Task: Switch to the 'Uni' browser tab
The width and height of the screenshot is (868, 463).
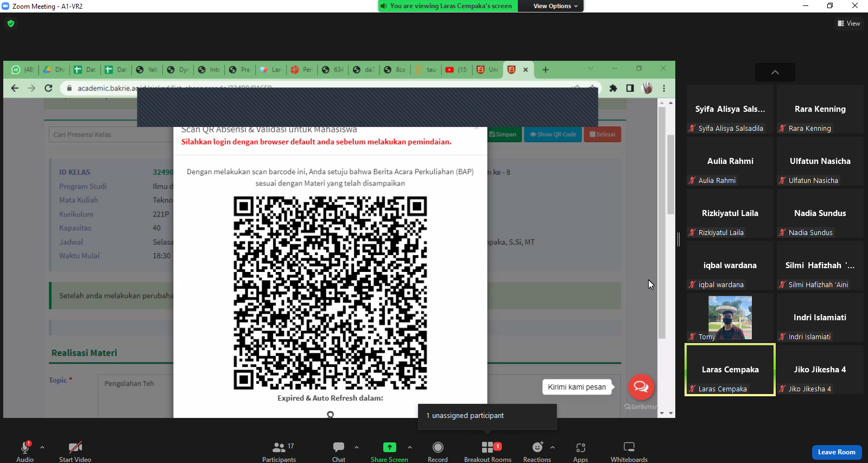Action: [487, 69]
